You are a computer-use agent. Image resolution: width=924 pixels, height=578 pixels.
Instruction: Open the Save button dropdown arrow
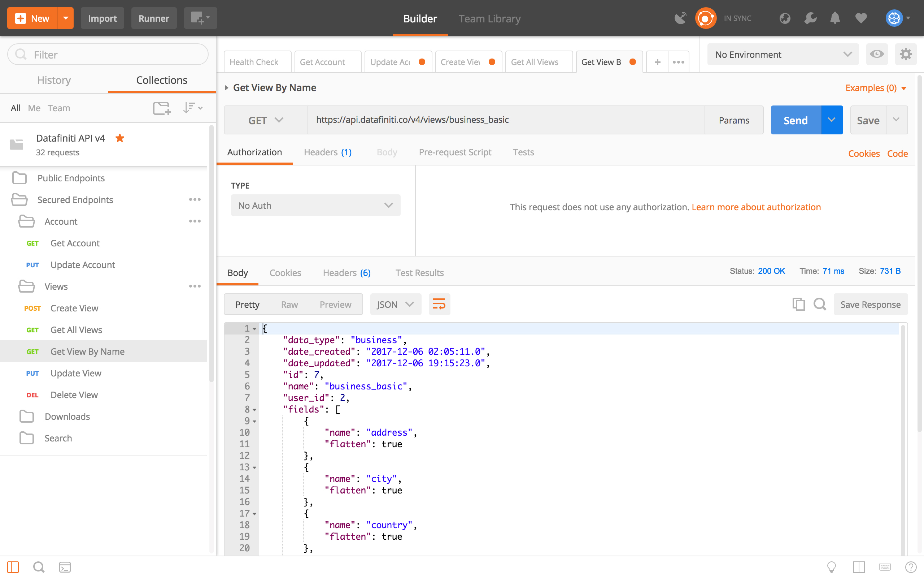click(896, 120)
